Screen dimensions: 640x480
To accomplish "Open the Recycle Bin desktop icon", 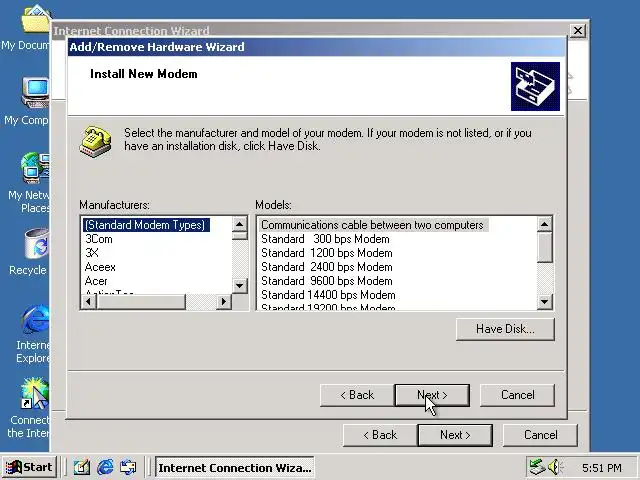I will point(37,244).
